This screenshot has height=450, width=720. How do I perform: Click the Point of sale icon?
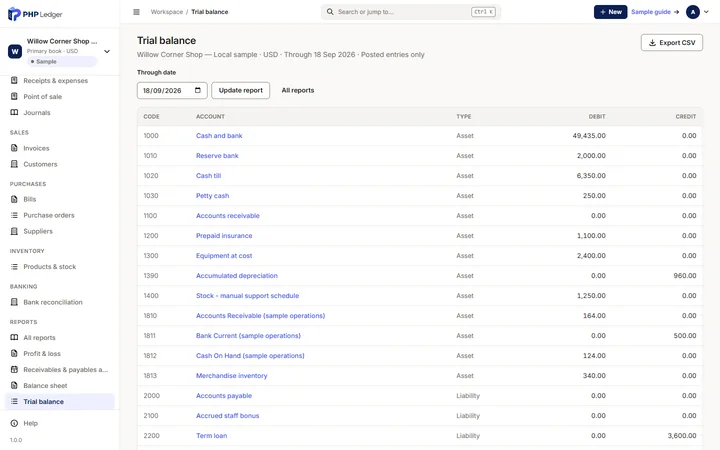(x=14, y=96)
